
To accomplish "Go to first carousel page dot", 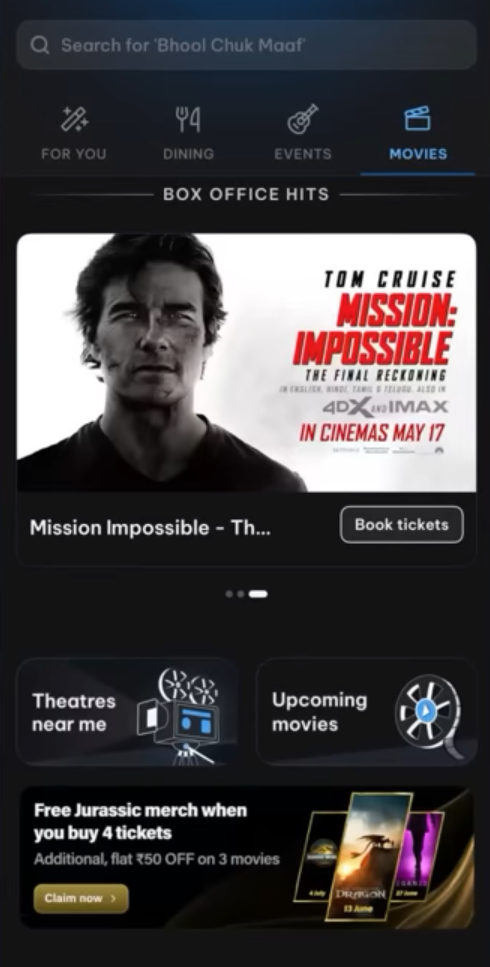I will 229,594.
